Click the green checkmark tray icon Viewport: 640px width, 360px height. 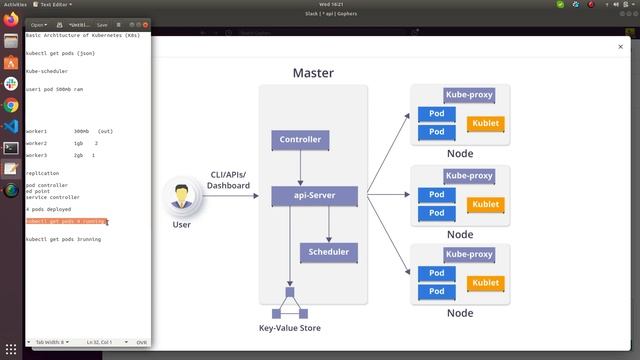[560, 4]
